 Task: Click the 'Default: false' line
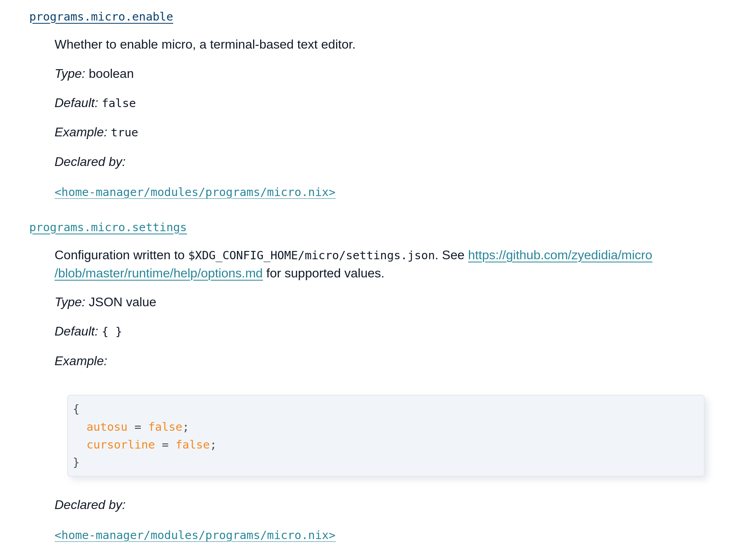pos(95,103)
